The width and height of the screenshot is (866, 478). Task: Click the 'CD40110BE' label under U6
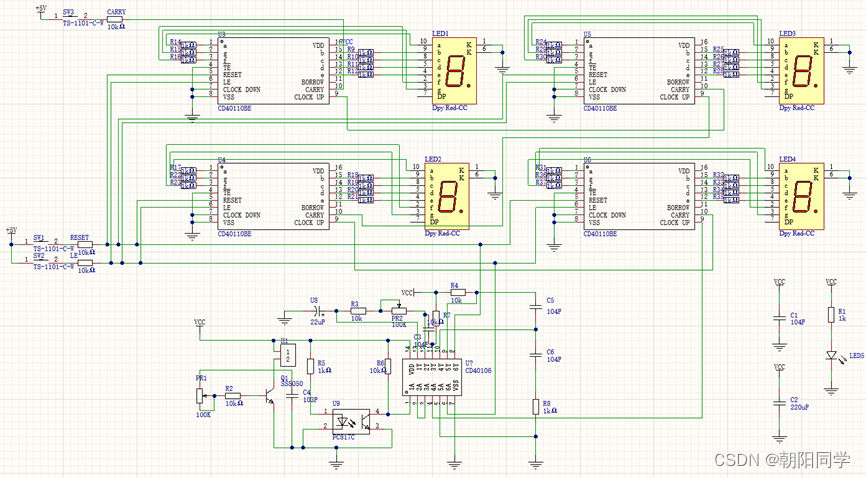point(600,234)
